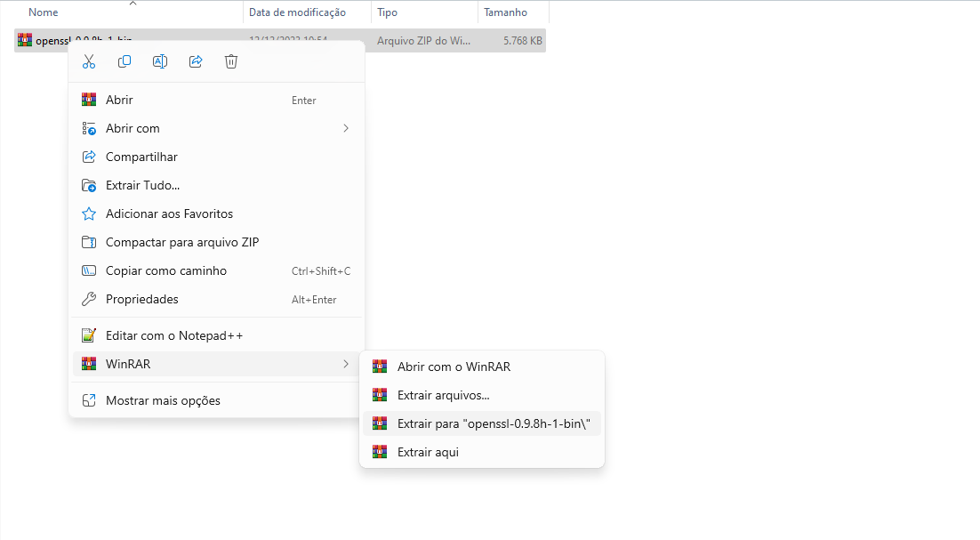Click the star icon for Favoritos
This screenshot has height=540, width=980.
[x=89, y=214]
